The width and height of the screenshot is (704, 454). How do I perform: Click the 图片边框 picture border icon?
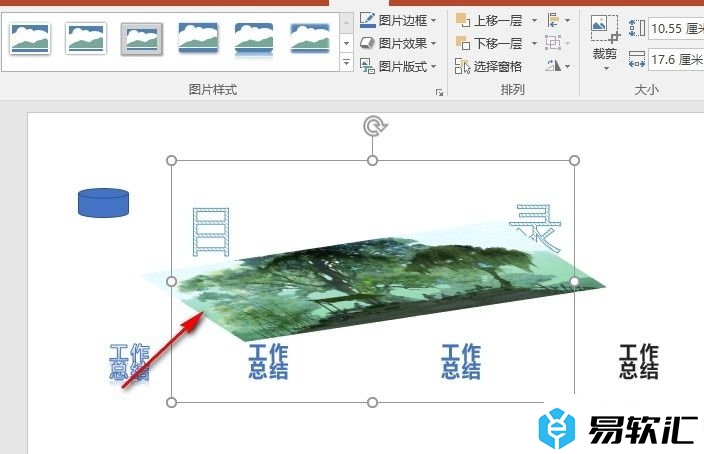[368, 20]
